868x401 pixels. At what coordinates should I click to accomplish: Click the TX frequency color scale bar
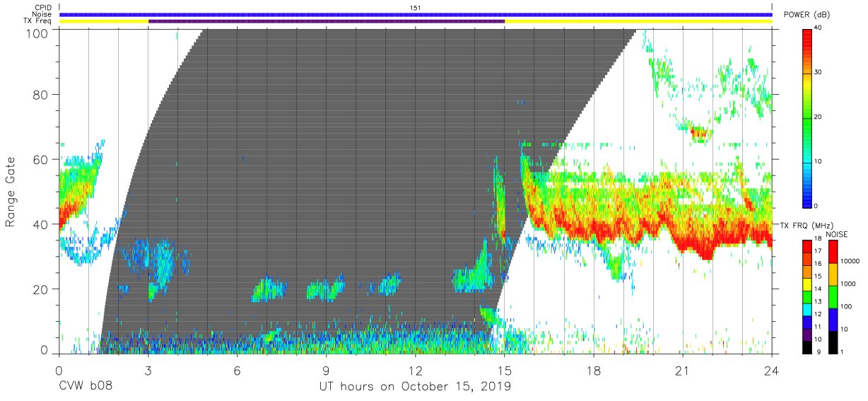pyautogui.click(x=807, y=296)
